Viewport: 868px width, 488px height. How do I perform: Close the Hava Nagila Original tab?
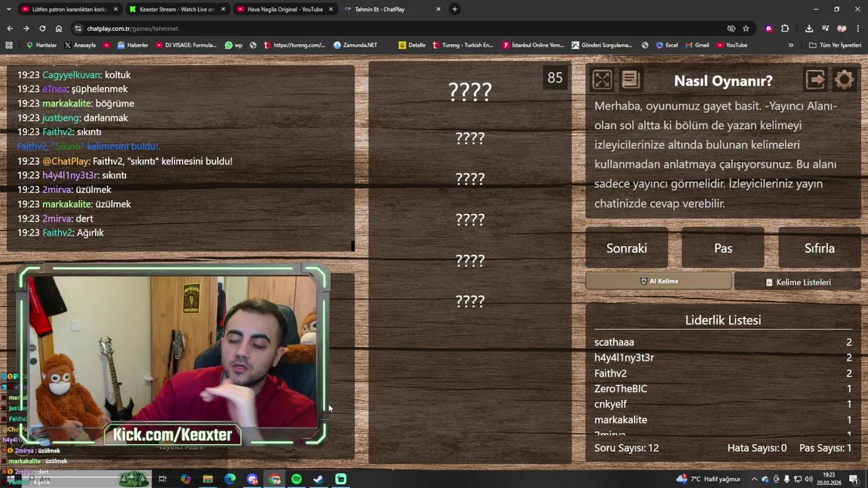pos(331,9)
